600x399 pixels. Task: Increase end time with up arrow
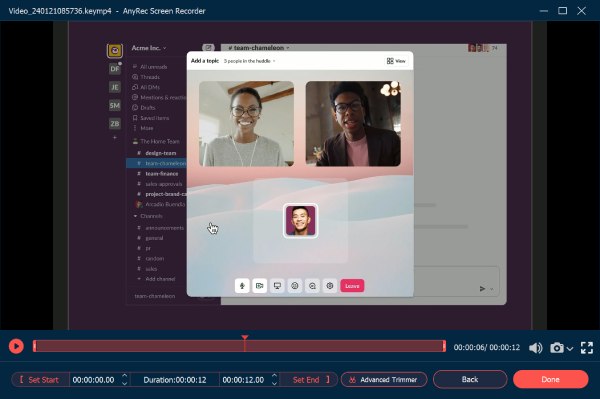pos(274,376)
